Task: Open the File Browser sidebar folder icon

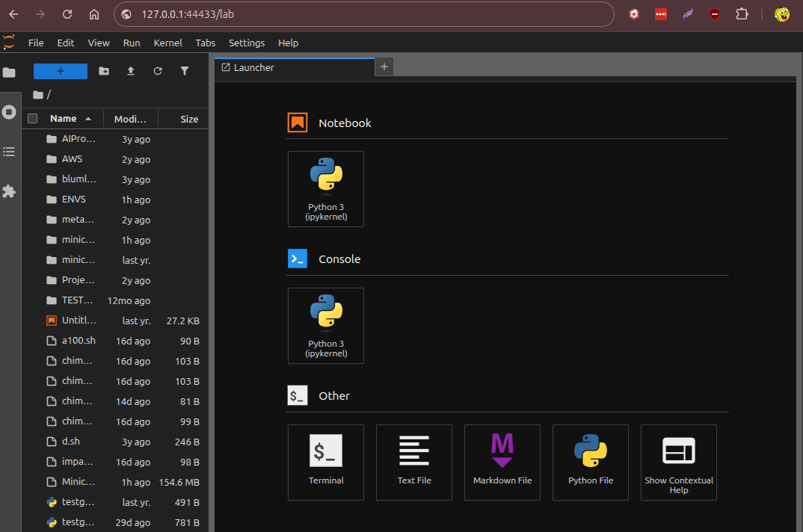Action: pyautogui.click(x=9, y=72)
